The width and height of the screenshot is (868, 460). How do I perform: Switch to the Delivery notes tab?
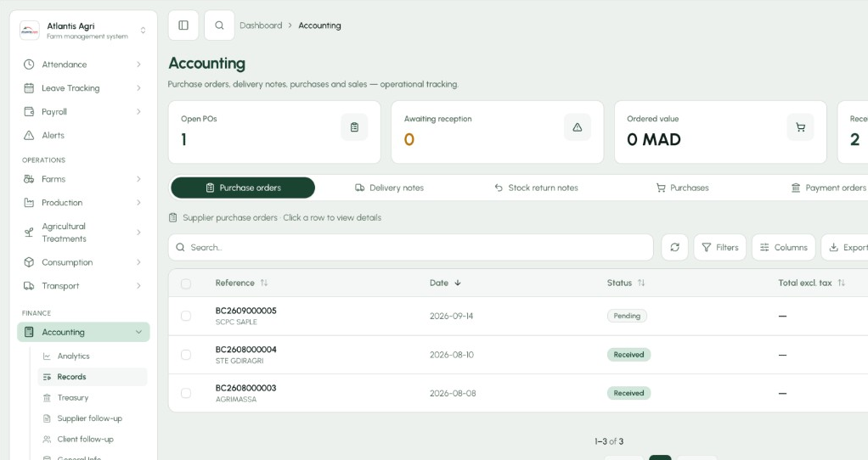tap(389, 188)
